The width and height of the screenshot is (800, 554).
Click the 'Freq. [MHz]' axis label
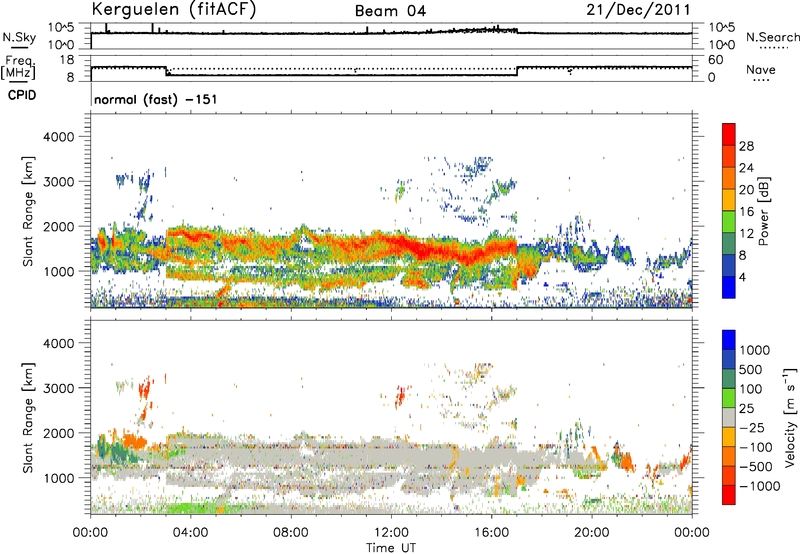[x=18, y=67]
